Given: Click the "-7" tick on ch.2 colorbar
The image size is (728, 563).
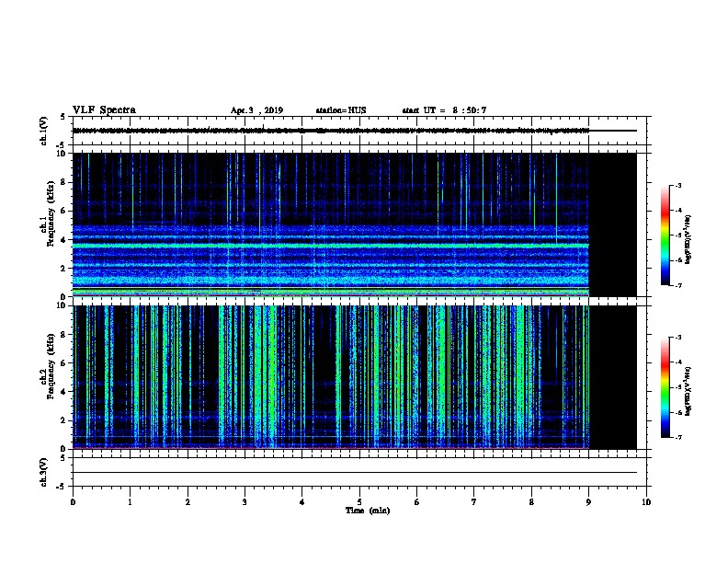Looking at the screenshot, I should (678, 438).
